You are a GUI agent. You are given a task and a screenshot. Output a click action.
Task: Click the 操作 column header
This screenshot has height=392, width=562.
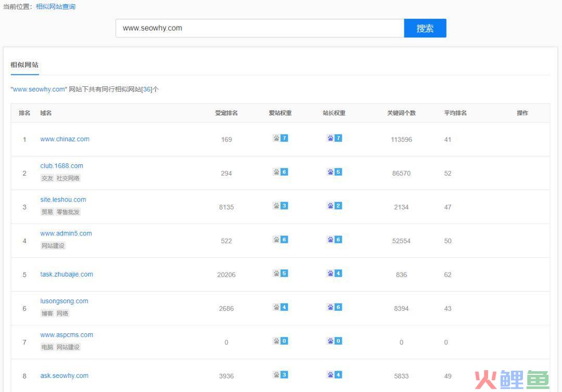(522, 113)
